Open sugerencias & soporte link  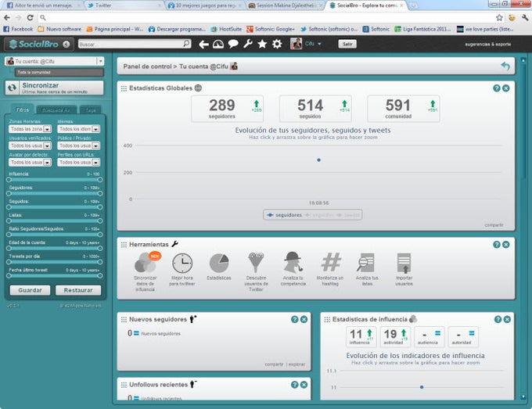pyautogui.click(x=487, y=44)
